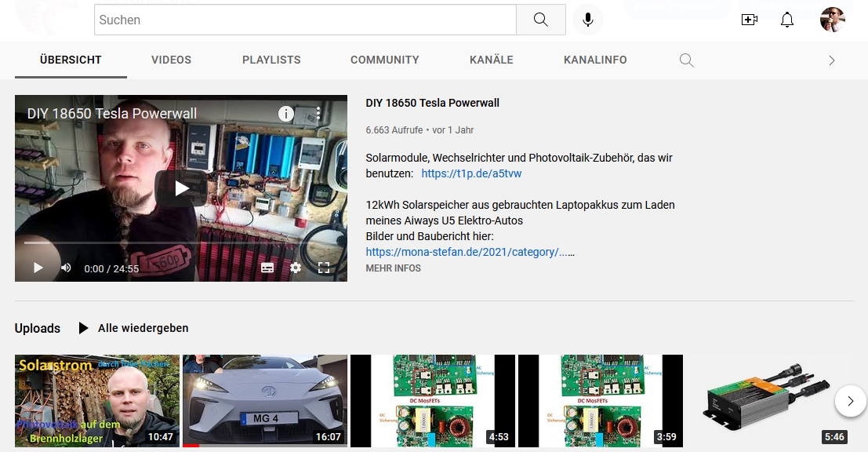This screenshot has width=868, height=452.
Task: Open the three-dot menu on the player
Action: click(317, 113)
